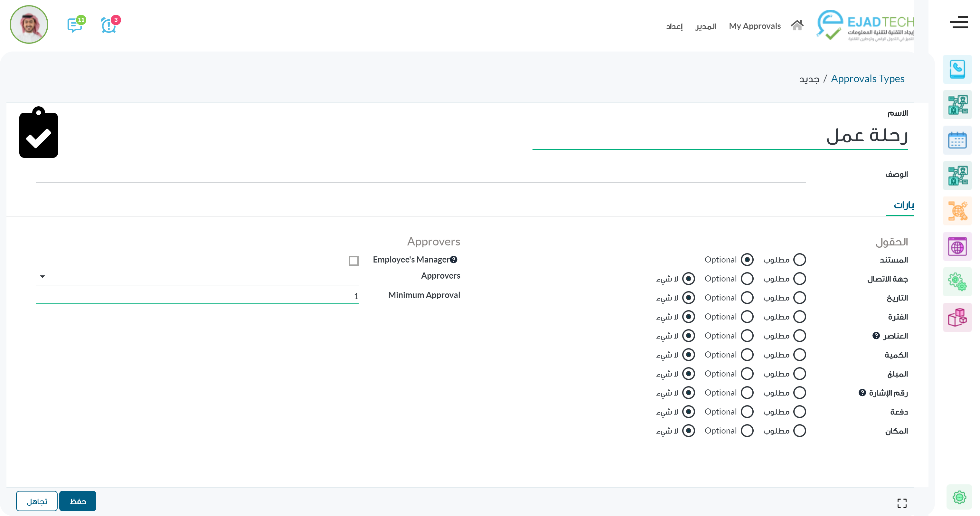Click the fullscreen expand icon
This screenshot has height=516, width=980.
pos(902,503)
